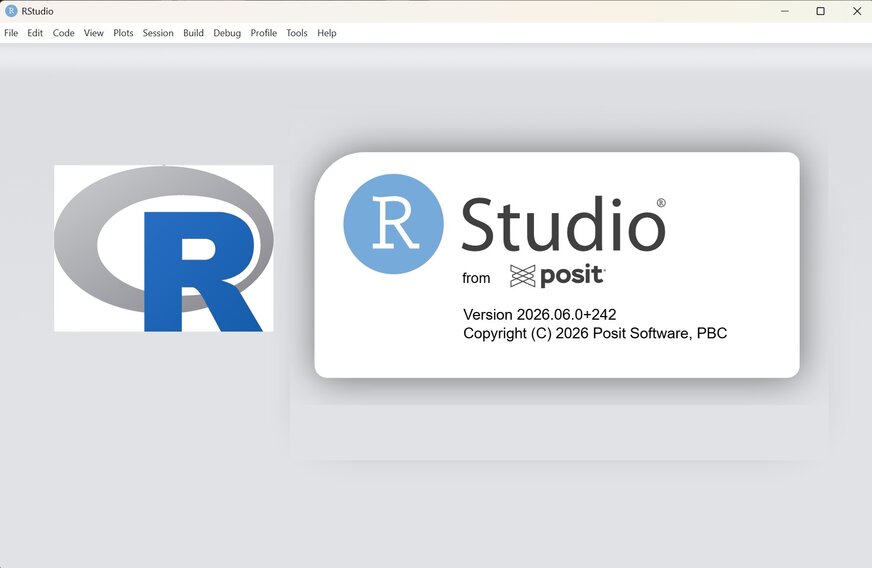
Task: Open the Edit menu
Action: pos(35,33)
